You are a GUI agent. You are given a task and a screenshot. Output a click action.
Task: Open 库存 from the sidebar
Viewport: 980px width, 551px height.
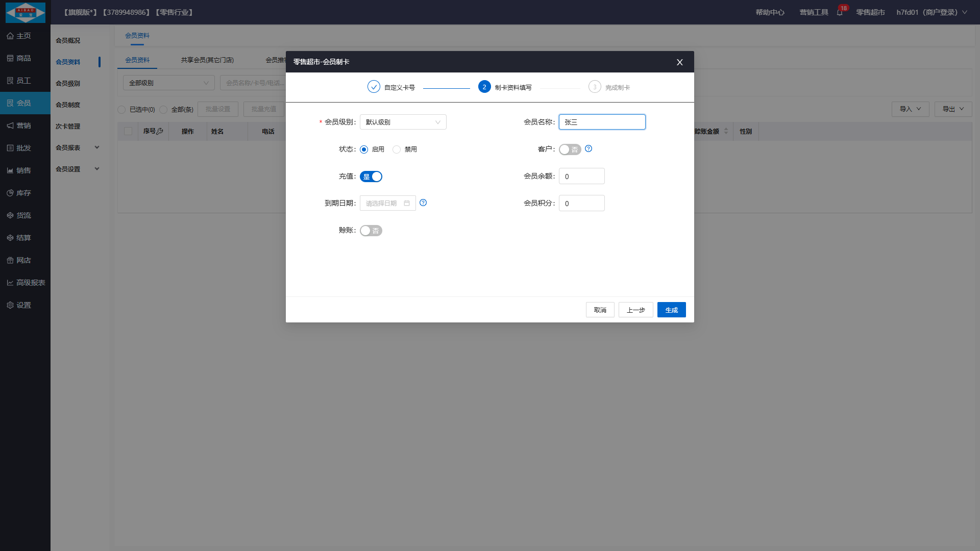pyautogui.click(x=24, y=193)
